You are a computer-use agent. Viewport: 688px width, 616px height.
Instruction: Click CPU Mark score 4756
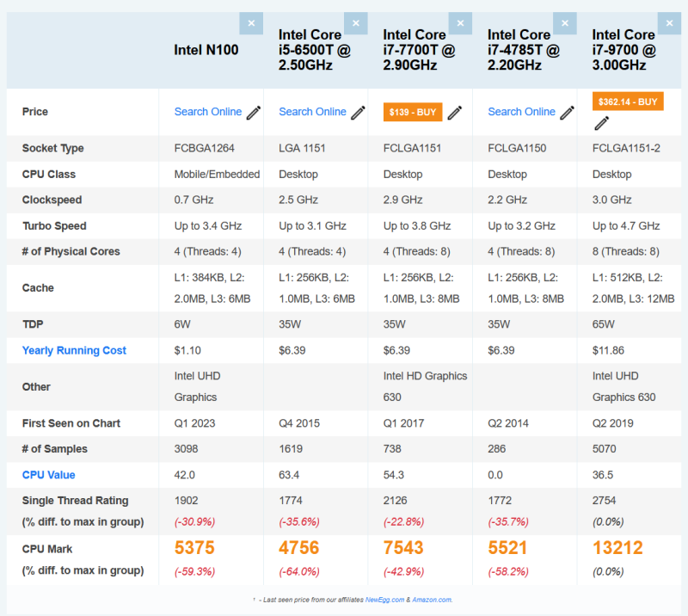298,548
